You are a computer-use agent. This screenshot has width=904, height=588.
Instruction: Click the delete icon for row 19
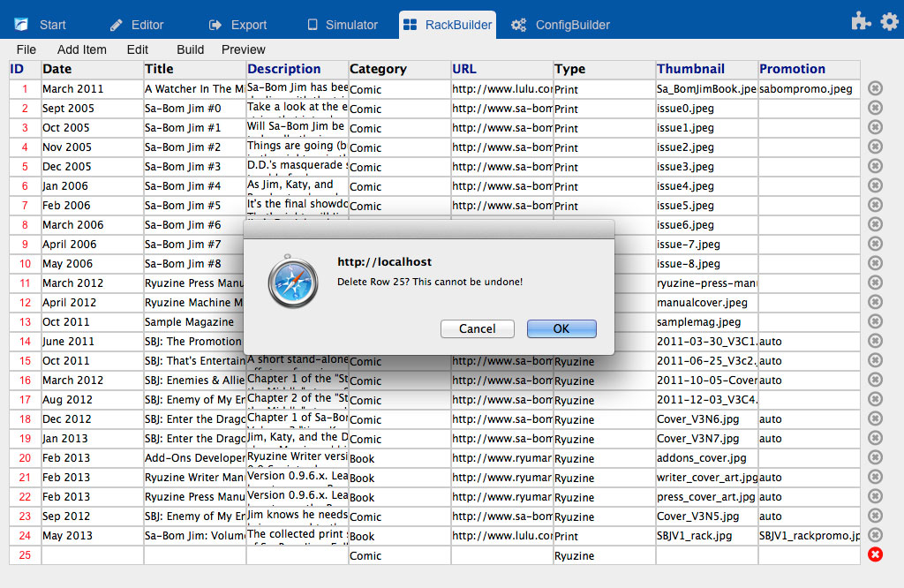coord(875,438)
